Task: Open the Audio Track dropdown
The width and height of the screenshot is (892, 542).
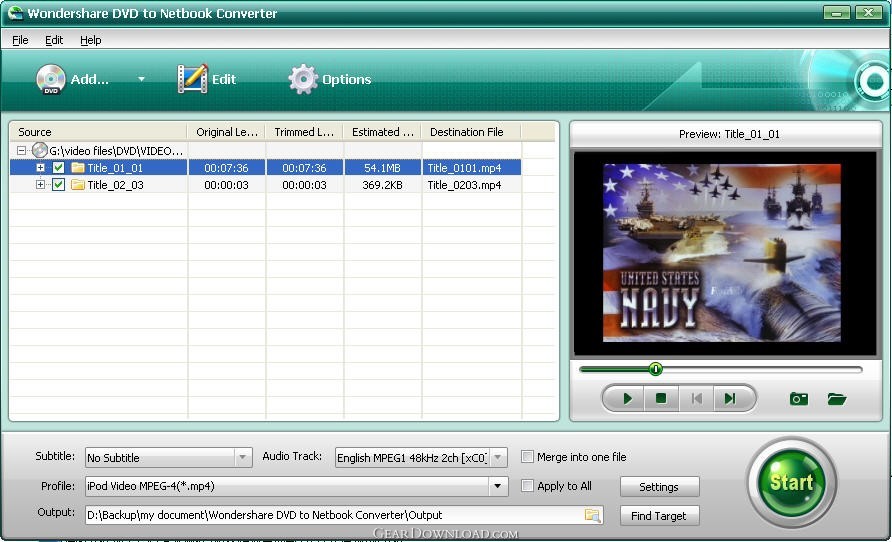Action: 498,457
